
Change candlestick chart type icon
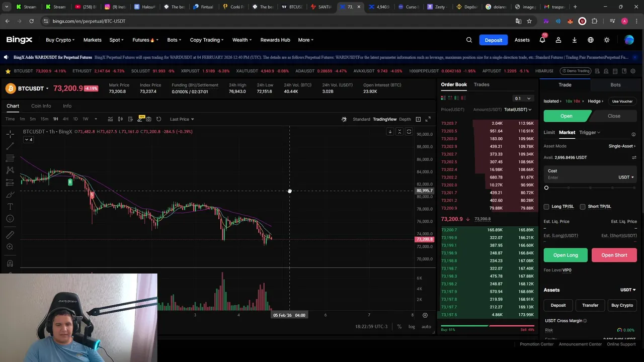coord(120,119)
